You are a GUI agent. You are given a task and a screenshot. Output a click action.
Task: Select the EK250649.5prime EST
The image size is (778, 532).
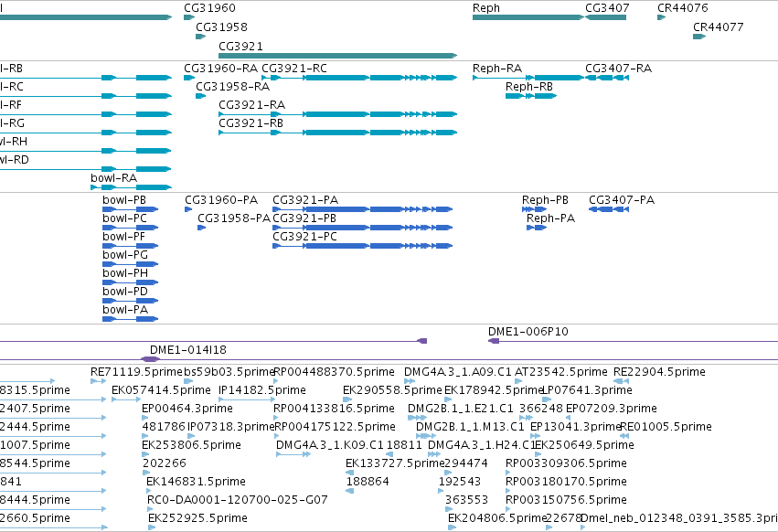coord(537,454)
